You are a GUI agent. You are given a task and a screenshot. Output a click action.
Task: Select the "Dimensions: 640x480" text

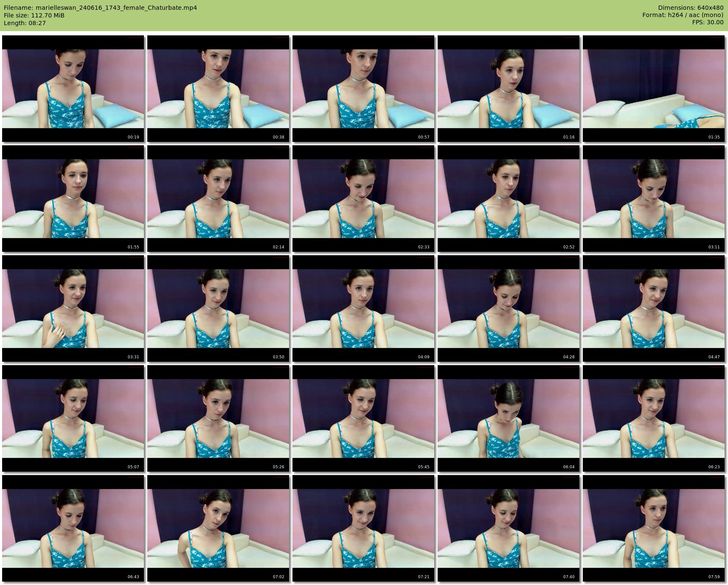click(691, 8)
